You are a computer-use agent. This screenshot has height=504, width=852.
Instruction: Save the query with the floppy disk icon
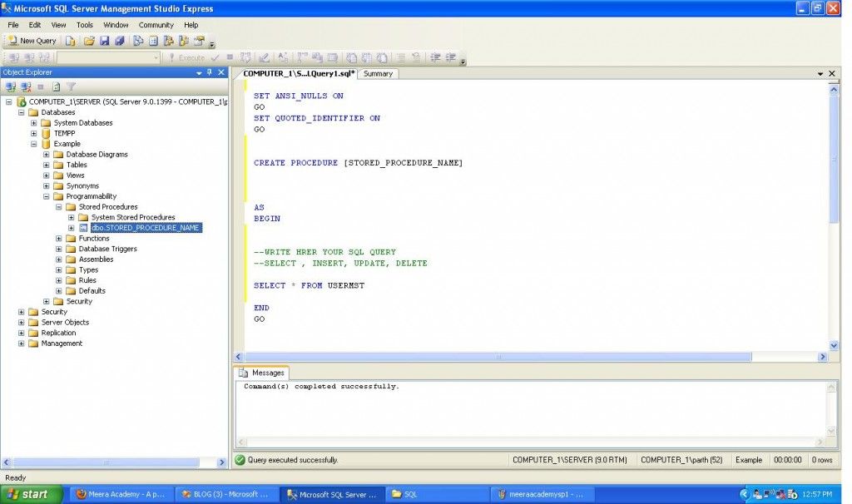(104, 41)
